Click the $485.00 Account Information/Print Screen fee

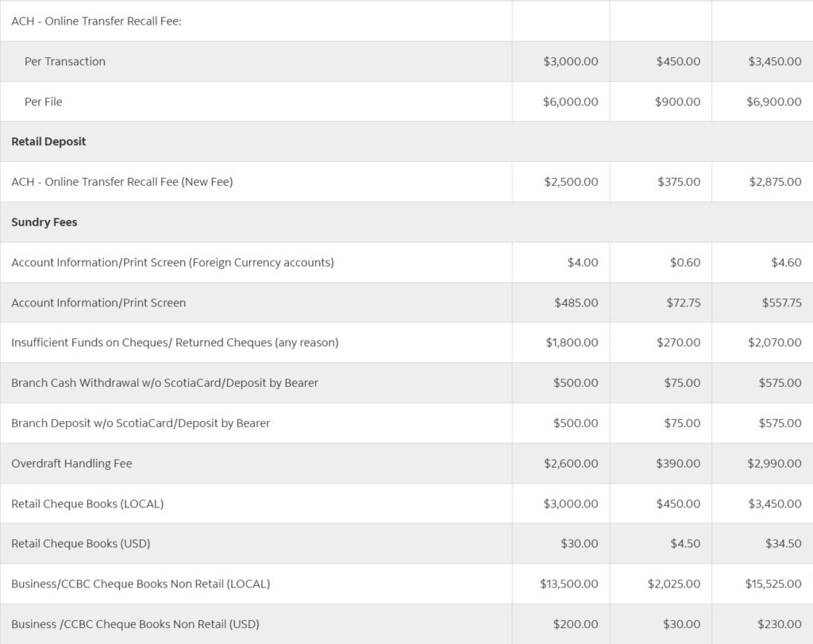(x=576, y=303)
